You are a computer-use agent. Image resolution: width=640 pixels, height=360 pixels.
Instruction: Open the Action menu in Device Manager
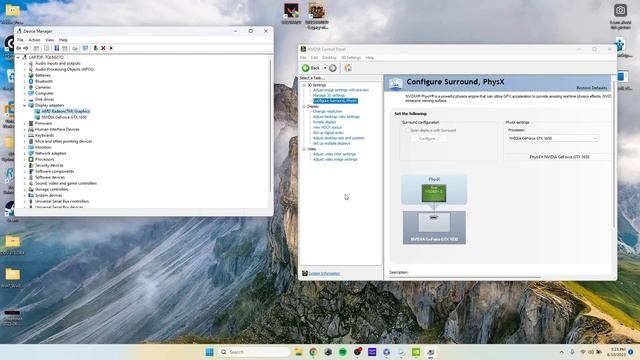coord(34,40)
